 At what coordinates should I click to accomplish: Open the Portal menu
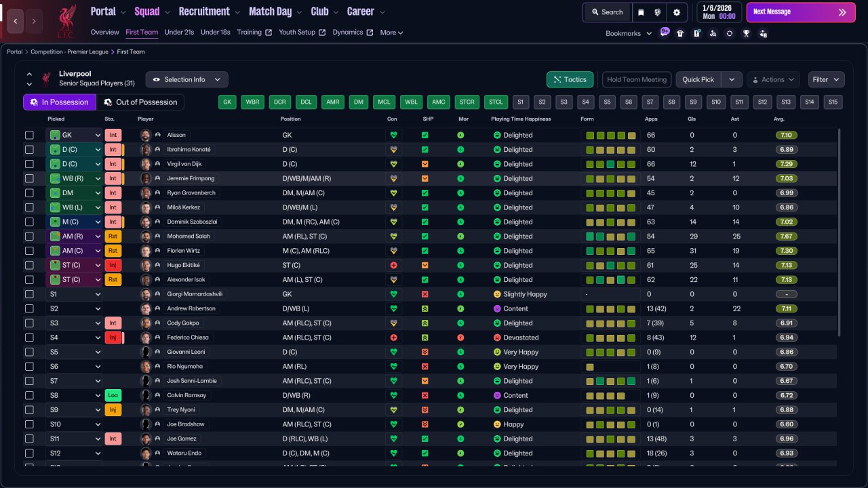pyautogui.click(x=108, y=12)
